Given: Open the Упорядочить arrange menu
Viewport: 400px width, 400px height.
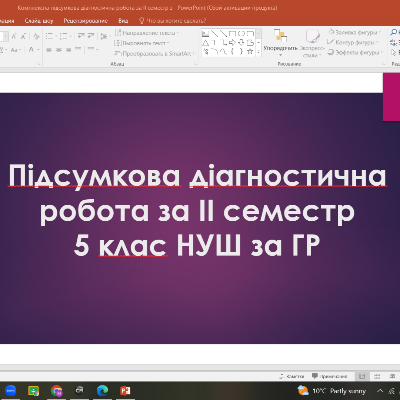Looking at the screenshot, I should pyautogui.click(x=280, y=43).
